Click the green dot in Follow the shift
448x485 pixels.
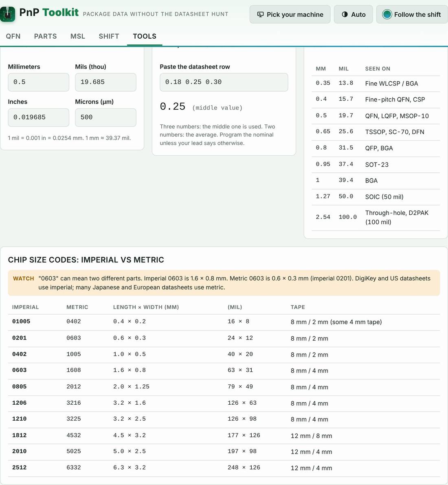click(x=387, y=15)
